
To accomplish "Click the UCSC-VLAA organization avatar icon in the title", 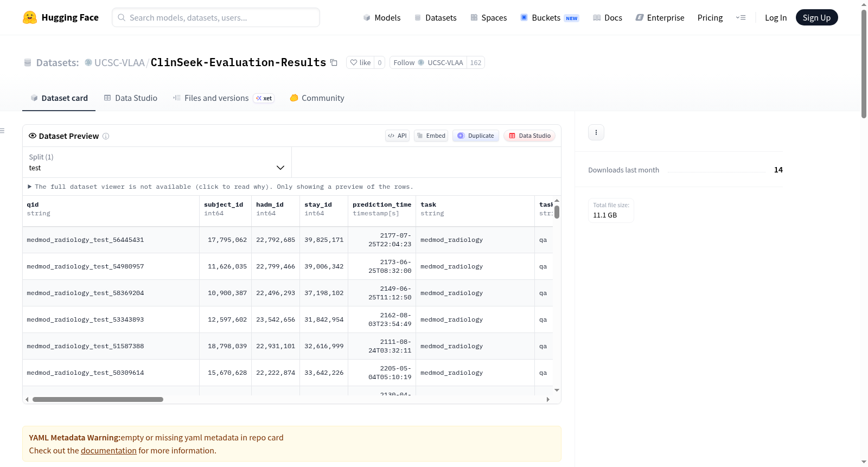I will [88, 62].
